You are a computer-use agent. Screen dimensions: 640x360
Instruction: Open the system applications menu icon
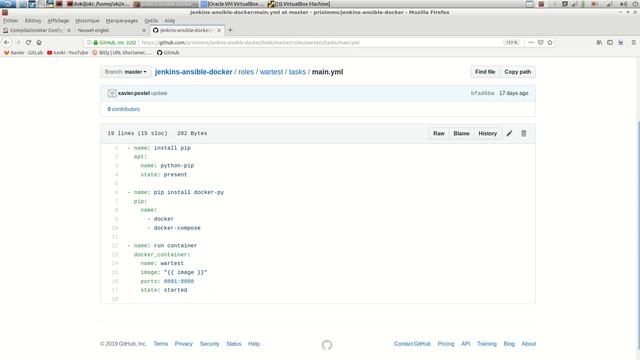coord(8,4)
